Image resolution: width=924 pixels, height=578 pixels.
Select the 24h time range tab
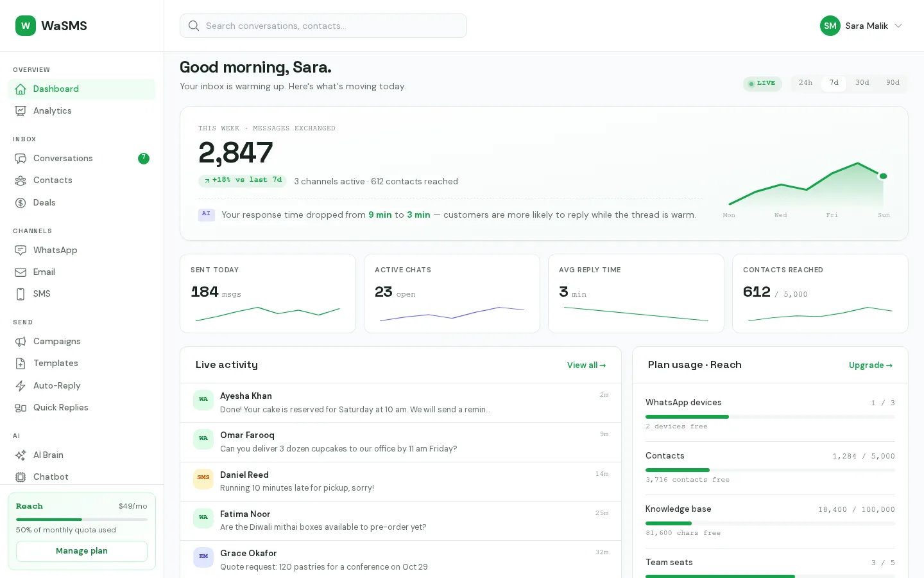click(805, 83)
